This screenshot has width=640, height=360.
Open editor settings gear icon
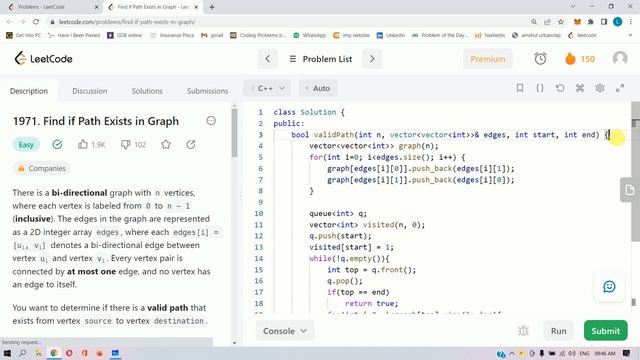[600, 88]
